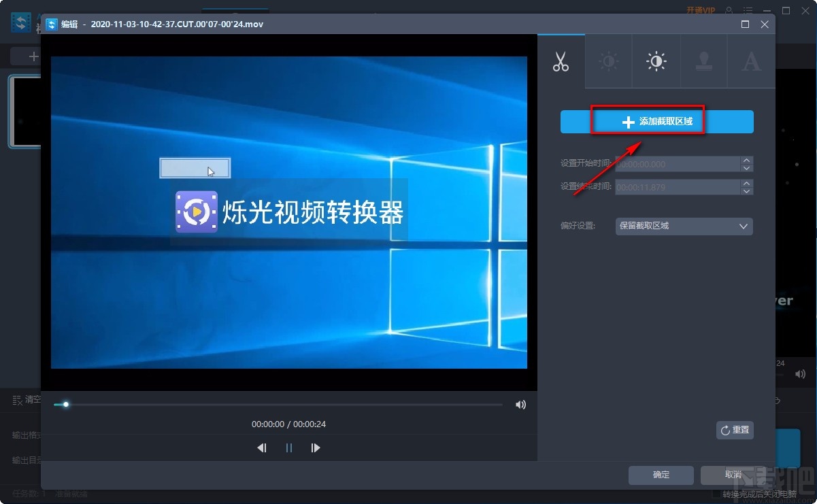This screenshot has height=504, width=817.
Task: Step back one frame in preview
Action: click(261, 448)
